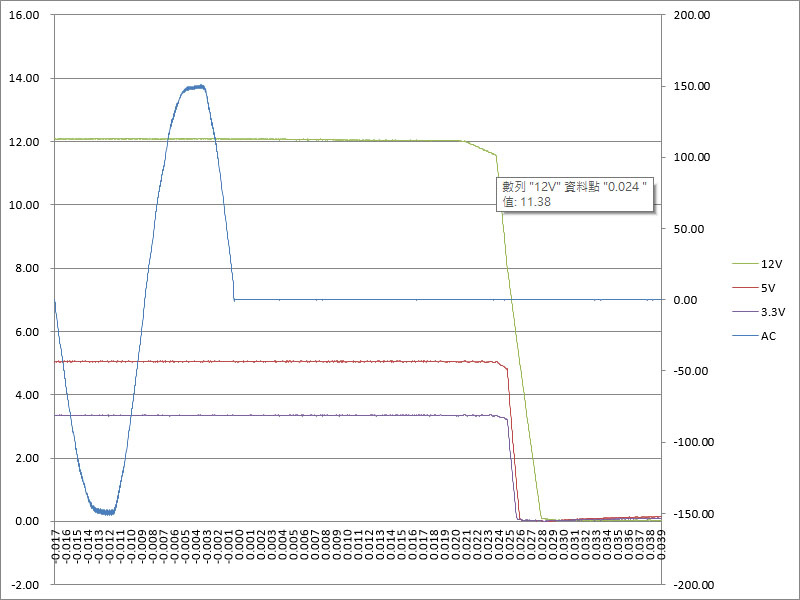Click the -100.00 secondary axis label
Screen dimensions: 800x600
pyautogui.click(x=694, y=442)
